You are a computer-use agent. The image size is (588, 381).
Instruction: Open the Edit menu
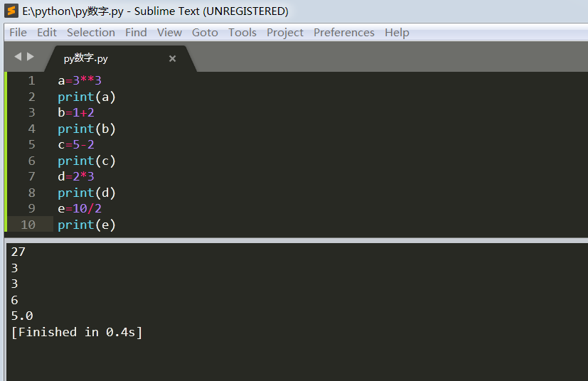click(x=47, y=33)
